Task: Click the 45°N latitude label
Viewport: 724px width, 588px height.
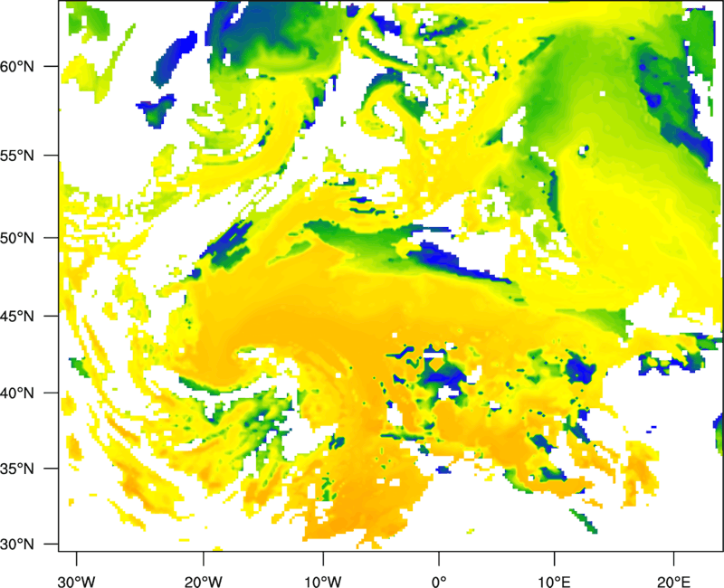Action: tap(17, 317)
